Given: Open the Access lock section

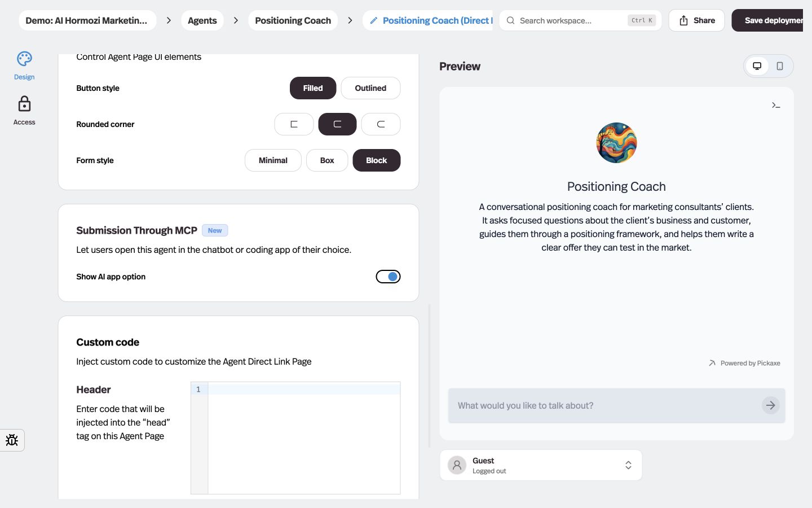Looking at the screenshot, I should (24, 111).
